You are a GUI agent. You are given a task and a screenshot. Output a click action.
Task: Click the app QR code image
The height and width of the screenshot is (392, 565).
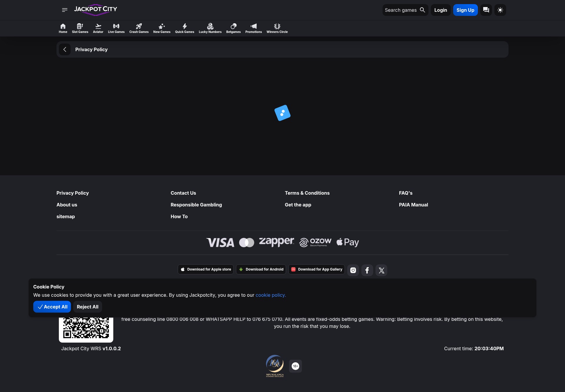[86, 329]
